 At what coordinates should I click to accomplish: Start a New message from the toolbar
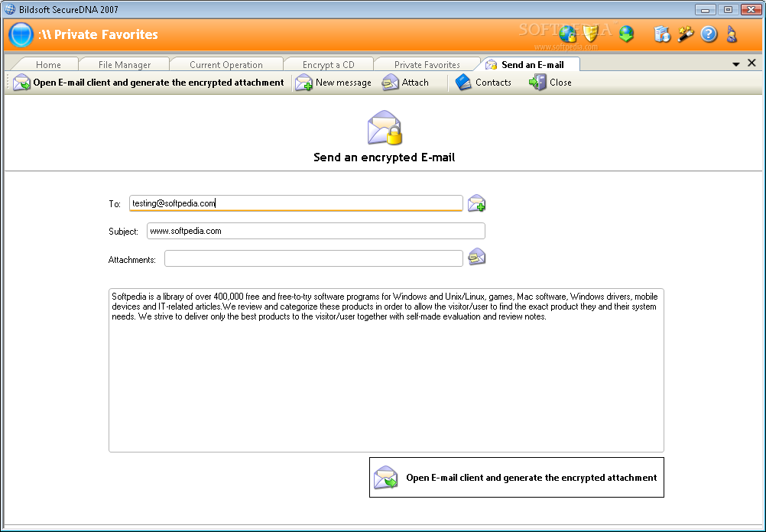coord(333,83)
